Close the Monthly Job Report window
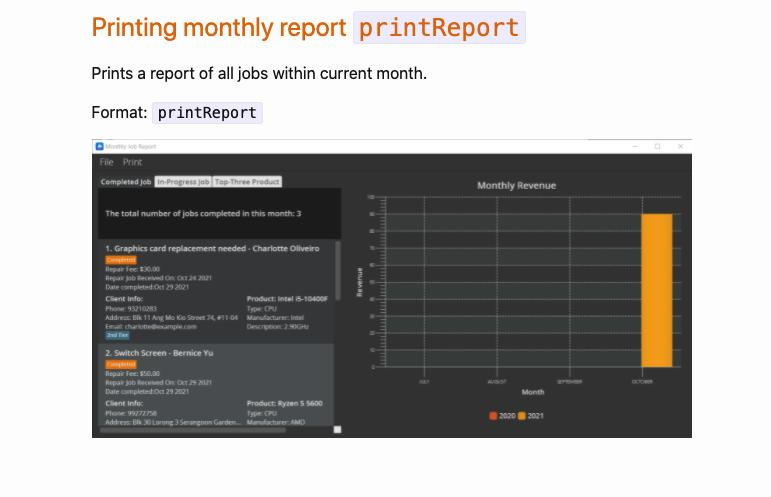The height and width of the screenshot is (497, 771). [x=681, y=146]
